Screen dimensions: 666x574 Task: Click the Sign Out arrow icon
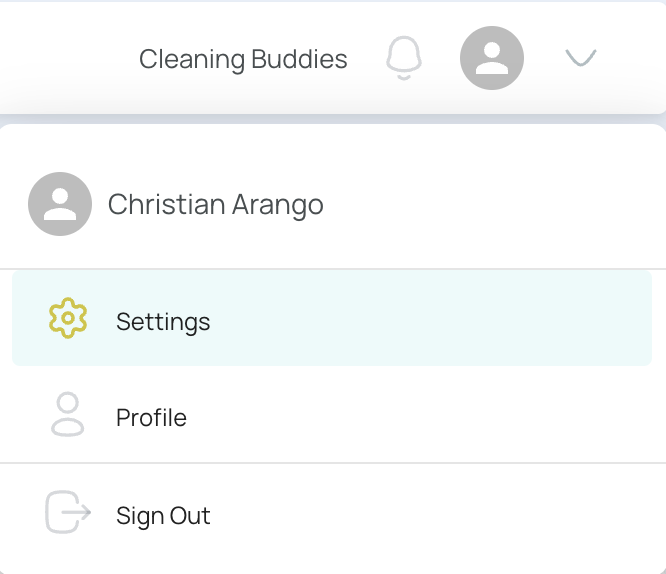click(x=68, y=512)
